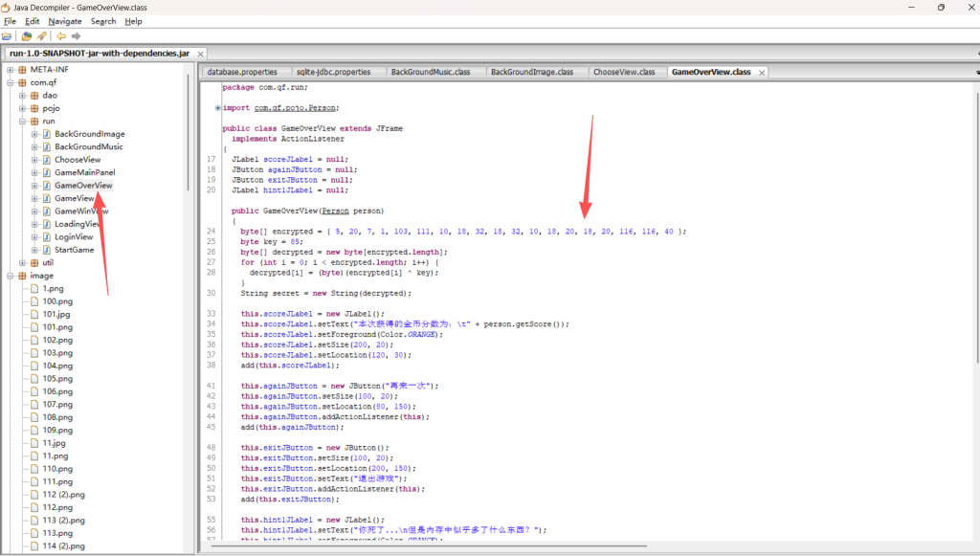This screenshot has height=556, width=980.
Task: Open LoginView class in the tree
Action: click(x=74, y=237)
